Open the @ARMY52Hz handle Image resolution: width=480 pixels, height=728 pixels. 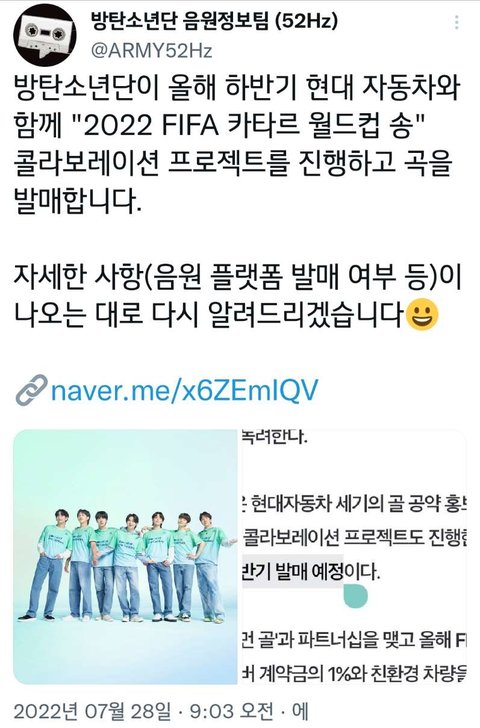coord(151,51)
